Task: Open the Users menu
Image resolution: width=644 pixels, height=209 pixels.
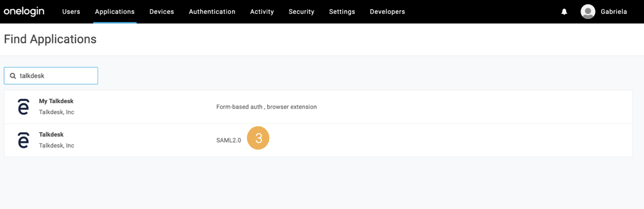Action: coord(71,12)
